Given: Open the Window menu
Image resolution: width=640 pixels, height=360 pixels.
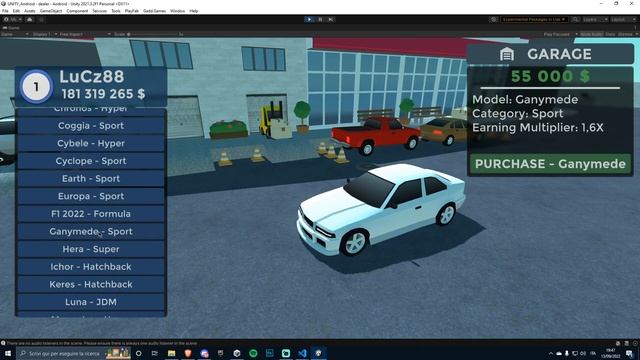Looking at the screenshot, I should click(178, 11).
